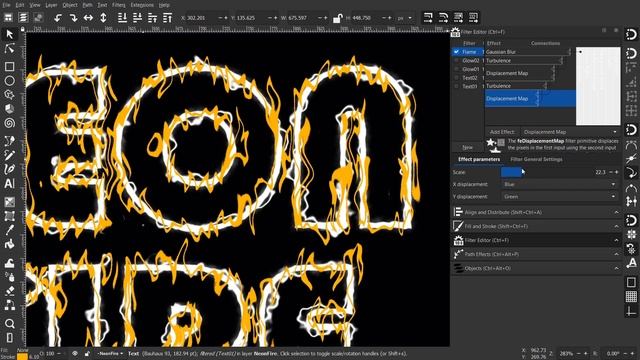640x360 pixels.
Task: Select the 3D box tool
Action: [x=9, y=109]
